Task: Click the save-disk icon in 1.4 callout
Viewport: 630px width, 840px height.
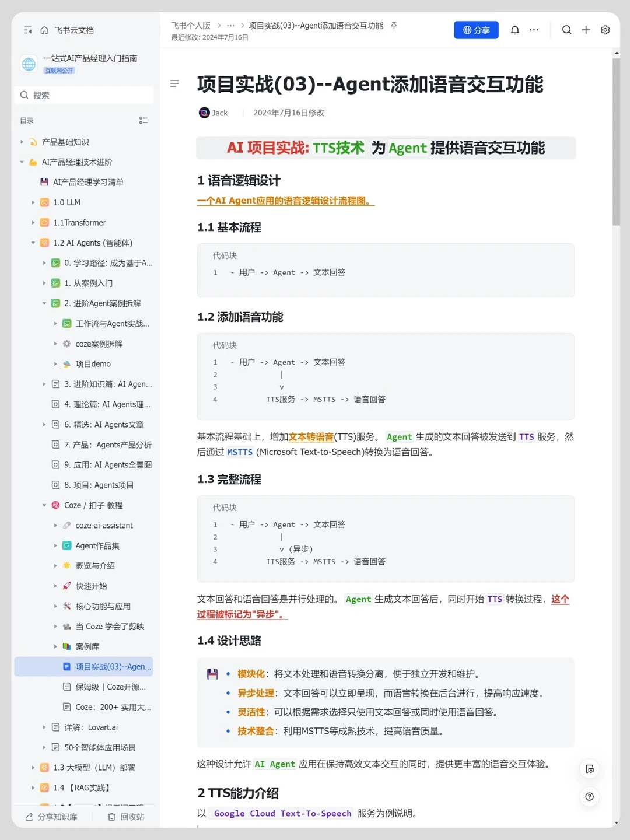Action: [212, 674]
